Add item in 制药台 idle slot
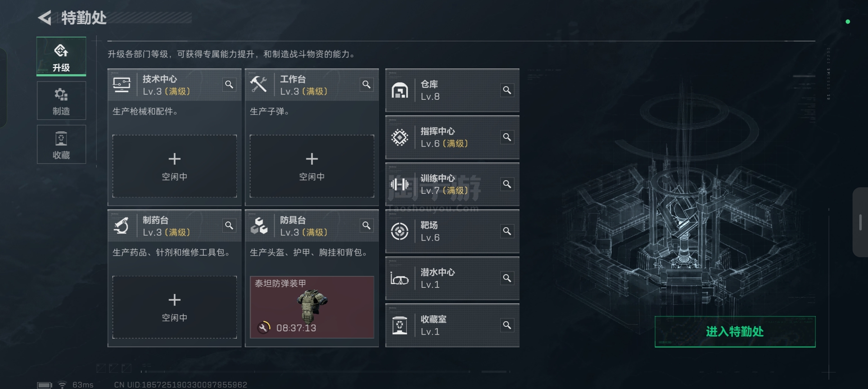 coord(175,307)
